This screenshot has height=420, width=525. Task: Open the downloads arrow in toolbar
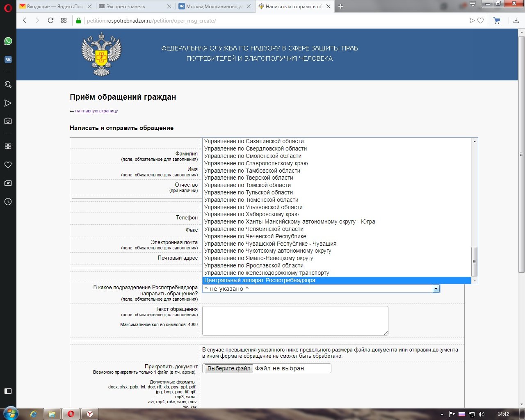516,21
